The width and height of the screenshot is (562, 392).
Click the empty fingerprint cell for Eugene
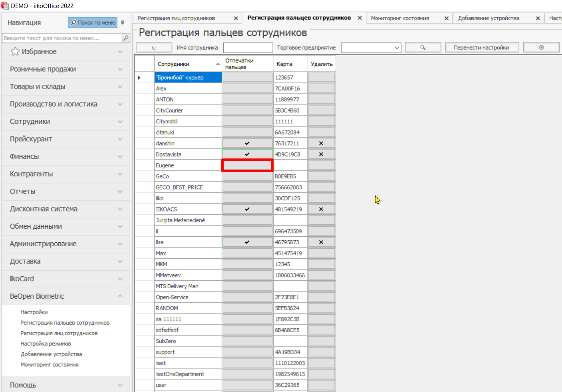coord(247,165)
